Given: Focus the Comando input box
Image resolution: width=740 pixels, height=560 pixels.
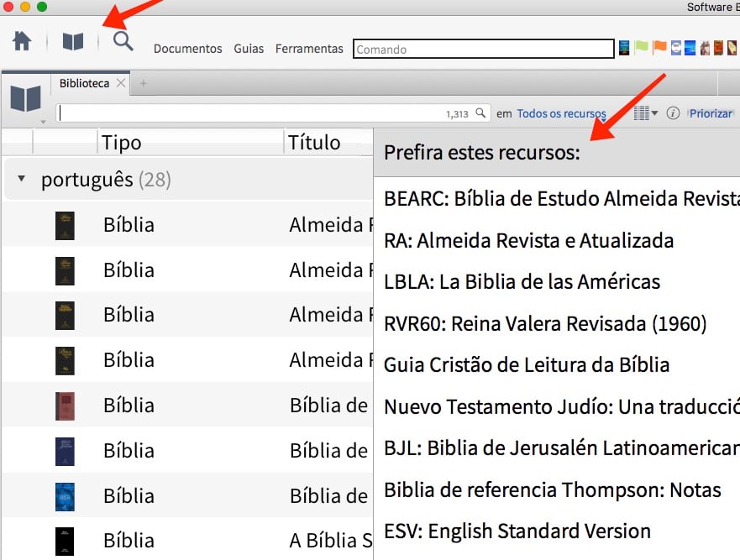Looking at the screenshot, I should tap(483, 49).
